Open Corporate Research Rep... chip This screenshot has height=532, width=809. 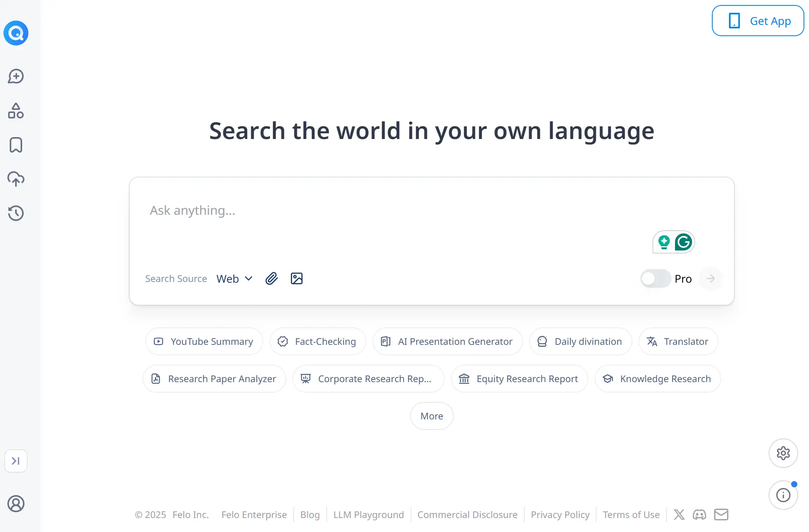pos(369,379)
